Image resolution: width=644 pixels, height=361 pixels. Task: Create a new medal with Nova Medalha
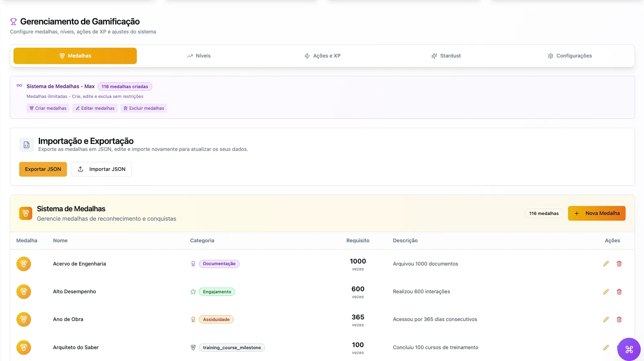pos(596,213)
